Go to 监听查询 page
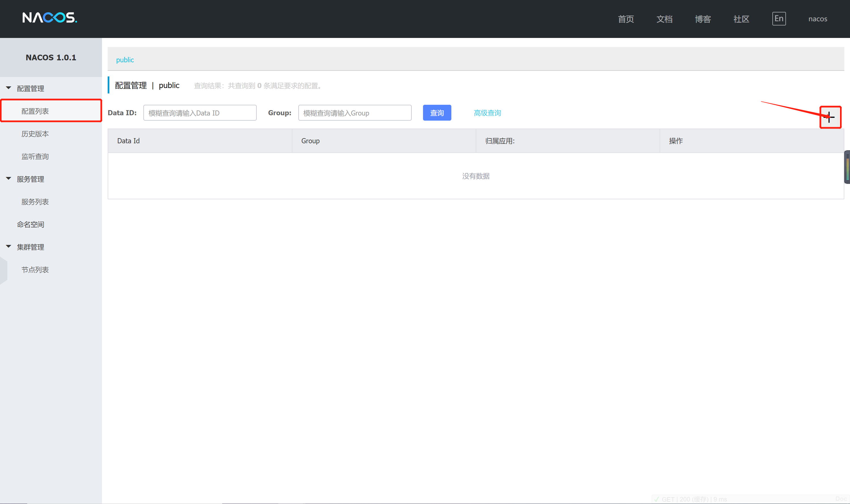The width and height of the screenshot is (850, 504). 35,157
